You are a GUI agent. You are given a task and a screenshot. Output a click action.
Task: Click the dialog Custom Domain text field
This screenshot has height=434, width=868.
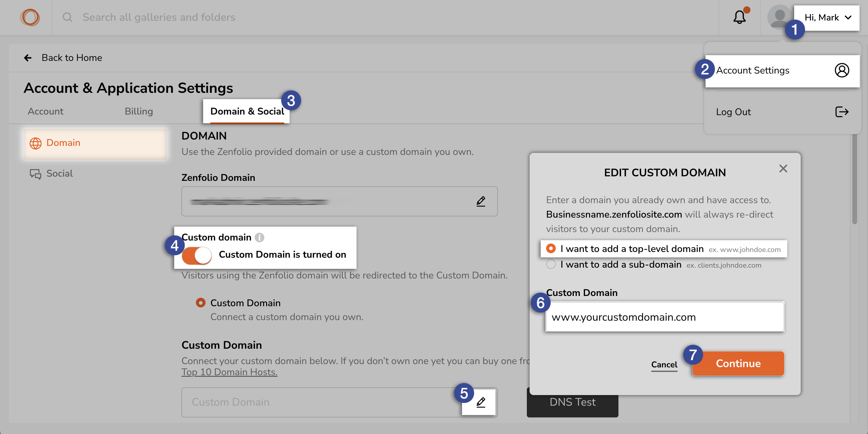665,317
